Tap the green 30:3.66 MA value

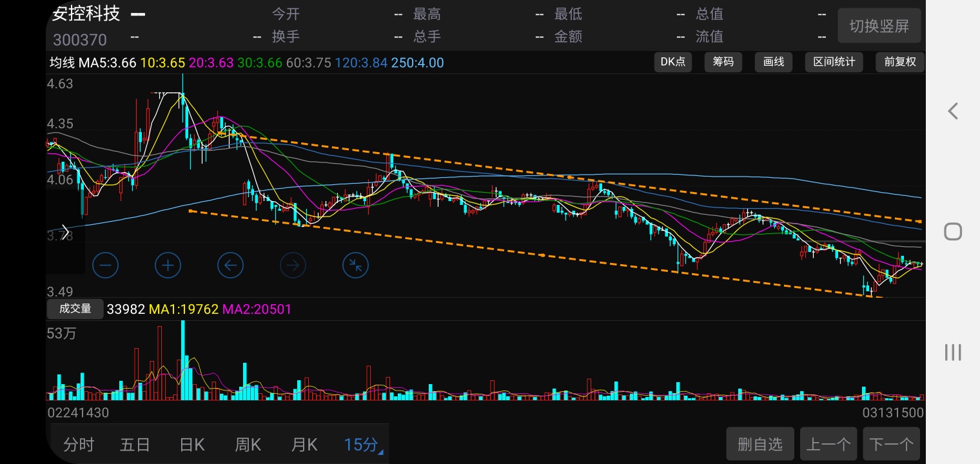pos(260,63)
